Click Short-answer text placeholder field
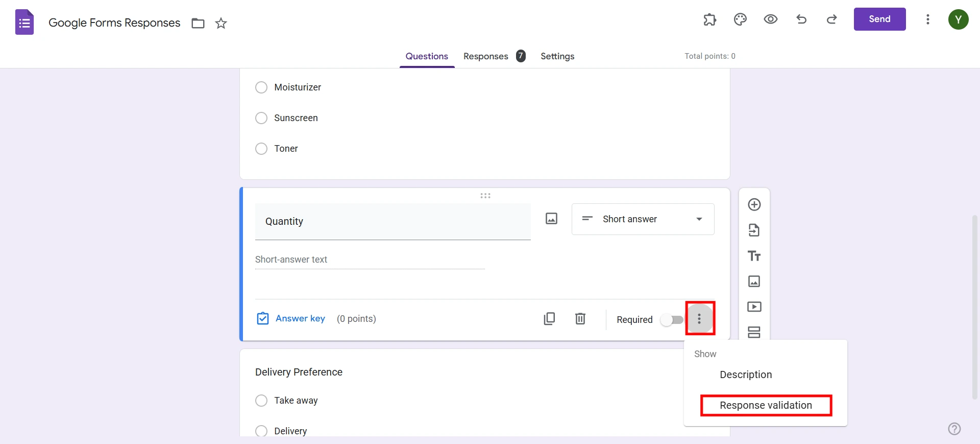980x444 pixels. [x=370, y=260]
